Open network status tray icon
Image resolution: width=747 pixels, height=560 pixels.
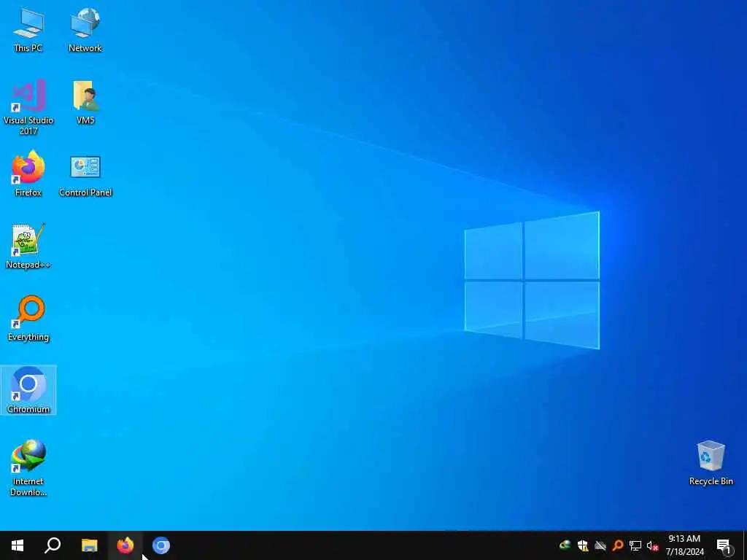[635, 545]
